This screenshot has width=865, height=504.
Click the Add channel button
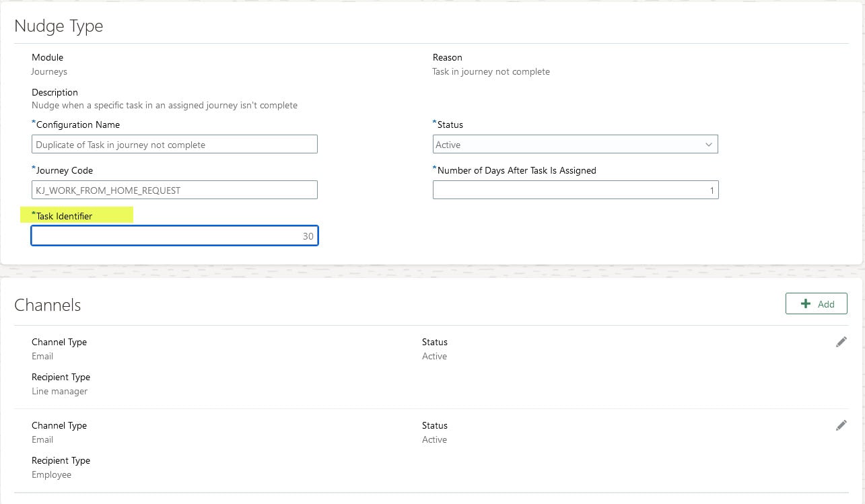coord(817,303)
